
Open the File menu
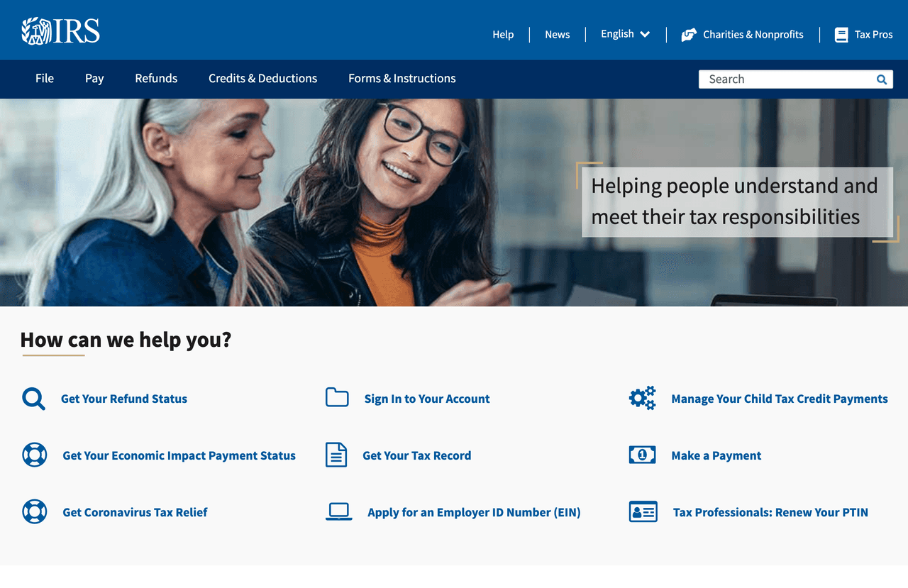click(x=45, y=79)
